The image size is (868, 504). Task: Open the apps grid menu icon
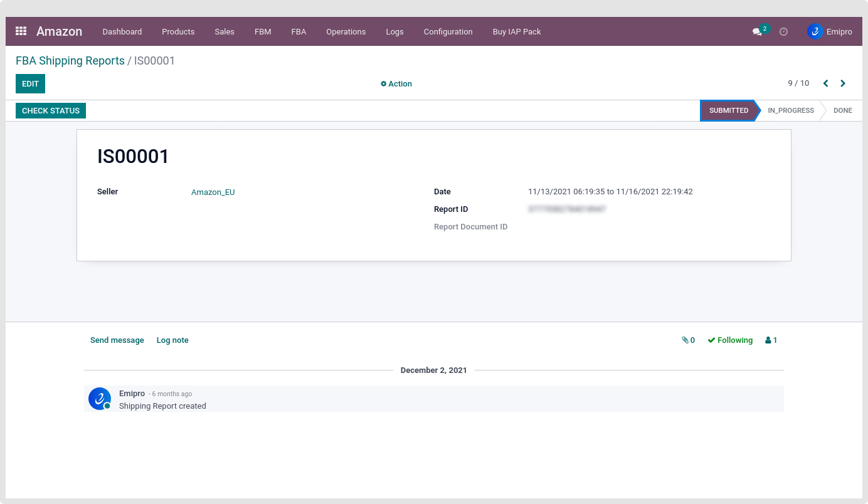(21, 31)
